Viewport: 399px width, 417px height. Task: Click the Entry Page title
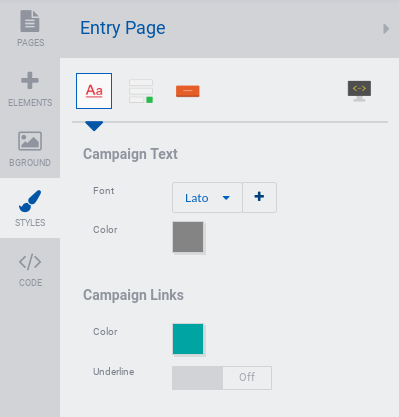point(123,28)
